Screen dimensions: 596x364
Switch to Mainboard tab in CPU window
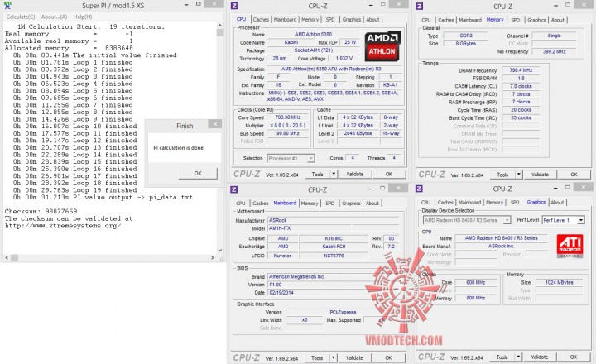click(285, 19)
